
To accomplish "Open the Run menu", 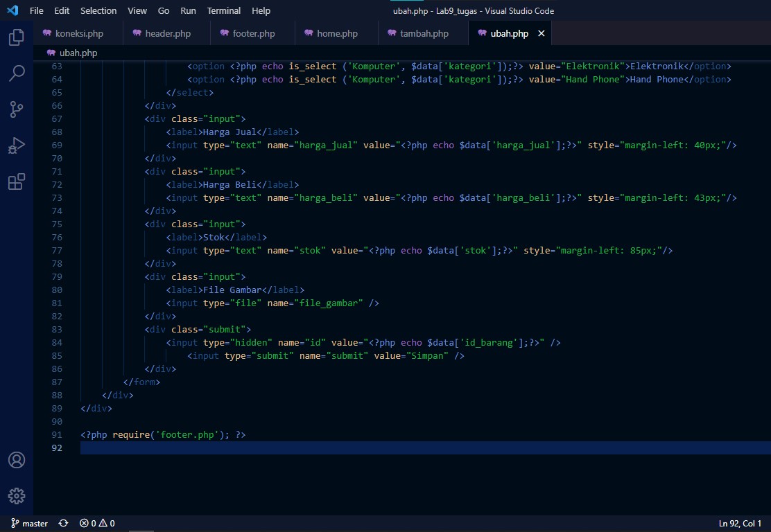I will [x=188, y=10].
